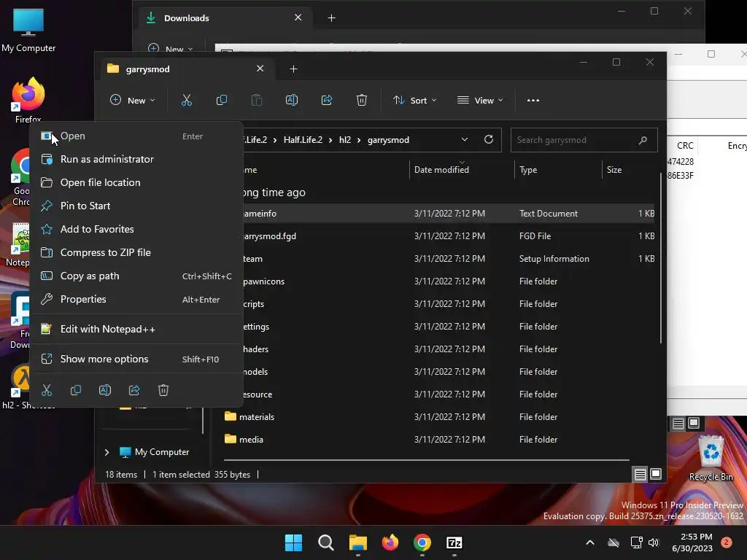
Task: Click hl2 in the breadcrumb path
Action: click(x=345, y=140)
